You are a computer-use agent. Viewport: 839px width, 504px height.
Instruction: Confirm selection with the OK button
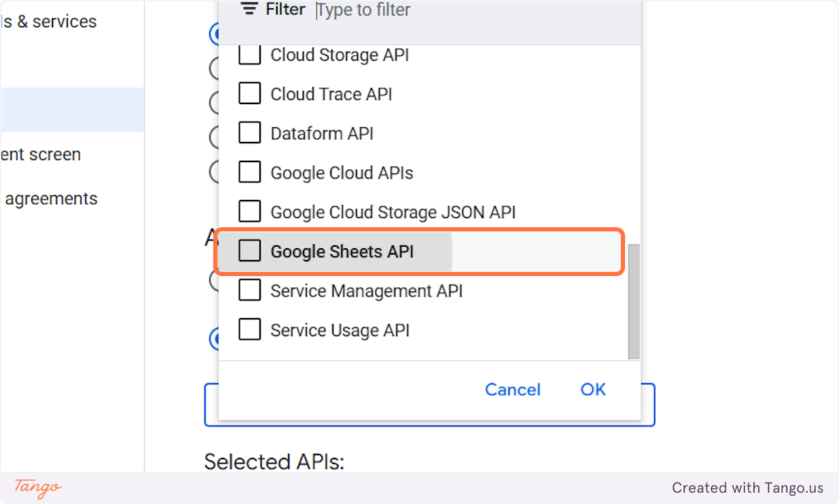[x=593, y=389]
